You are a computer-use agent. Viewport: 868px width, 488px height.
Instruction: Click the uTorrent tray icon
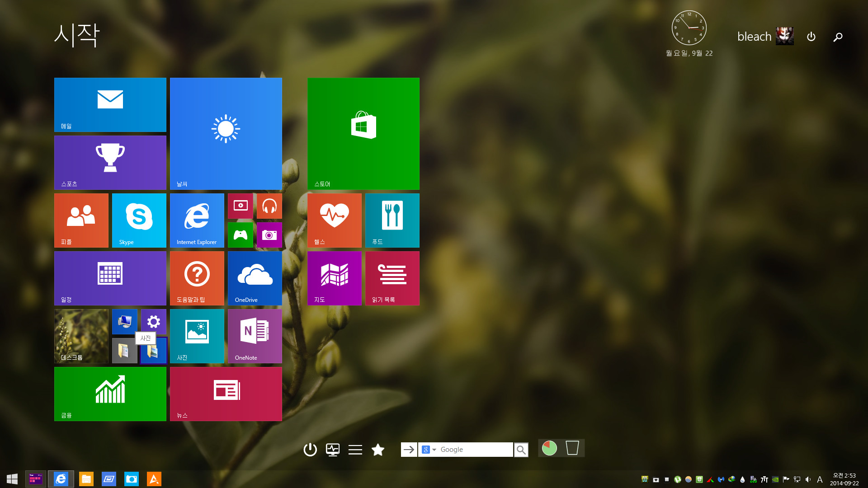pos(678,479)
